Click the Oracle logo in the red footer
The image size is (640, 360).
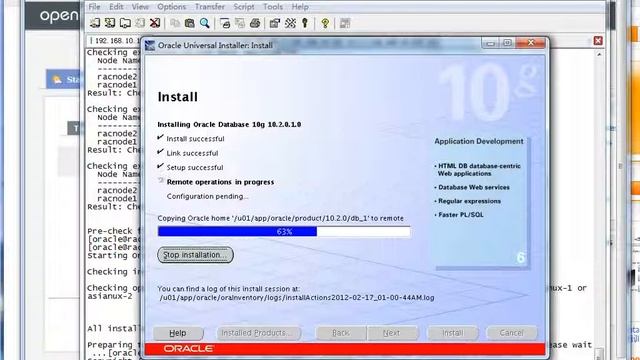[x=188, y=349]
